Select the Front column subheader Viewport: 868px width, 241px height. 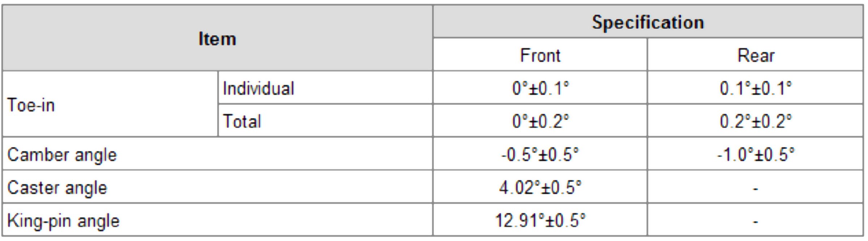point(540,55)
